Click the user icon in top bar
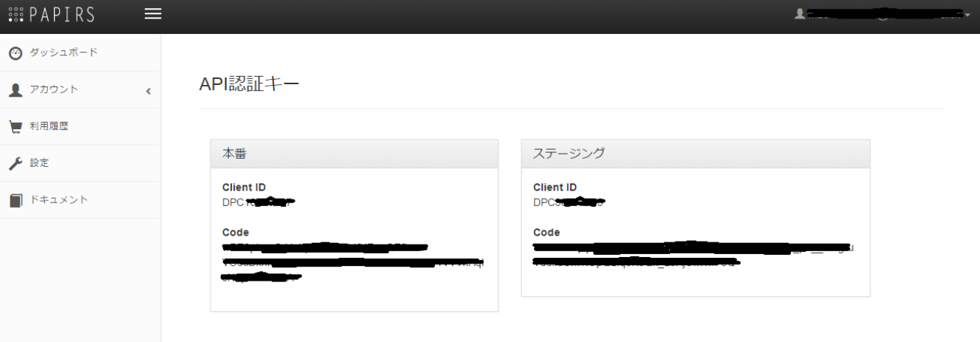The image size is (980, 342). click(799, 14)
